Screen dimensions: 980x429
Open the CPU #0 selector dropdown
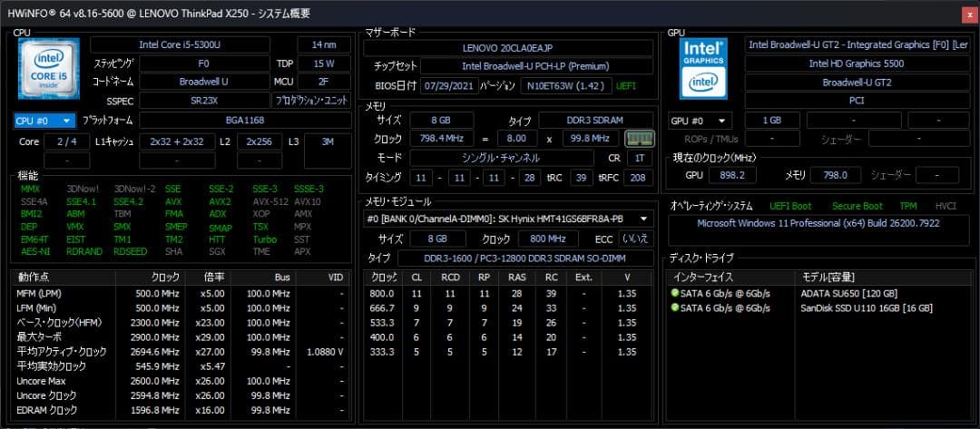coord(44,121)
